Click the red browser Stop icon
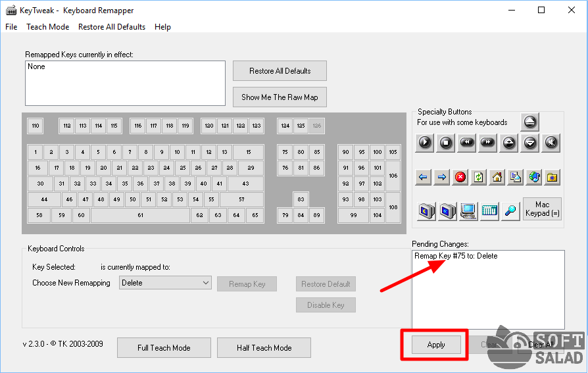 click(460, 177)
